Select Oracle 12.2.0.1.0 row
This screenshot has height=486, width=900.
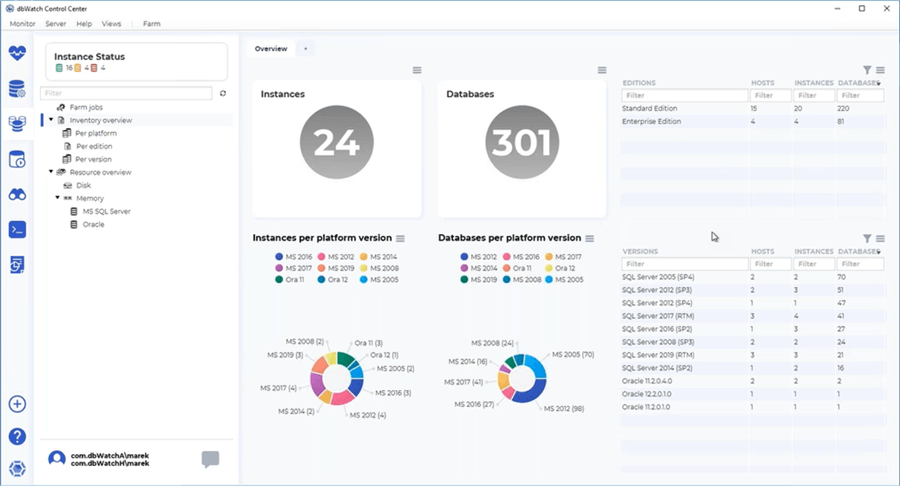click(753, 394)
